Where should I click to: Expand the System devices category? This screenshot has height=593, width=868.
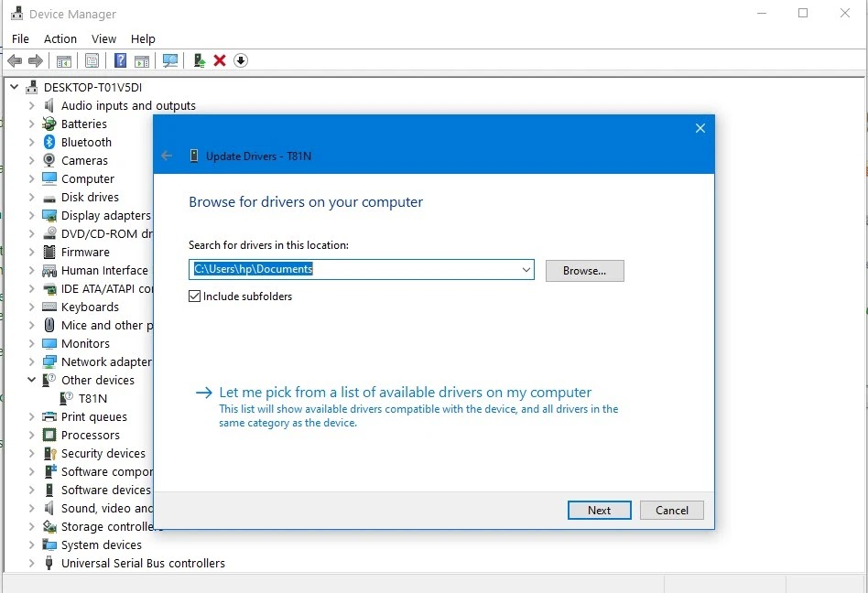coord(31,544)
